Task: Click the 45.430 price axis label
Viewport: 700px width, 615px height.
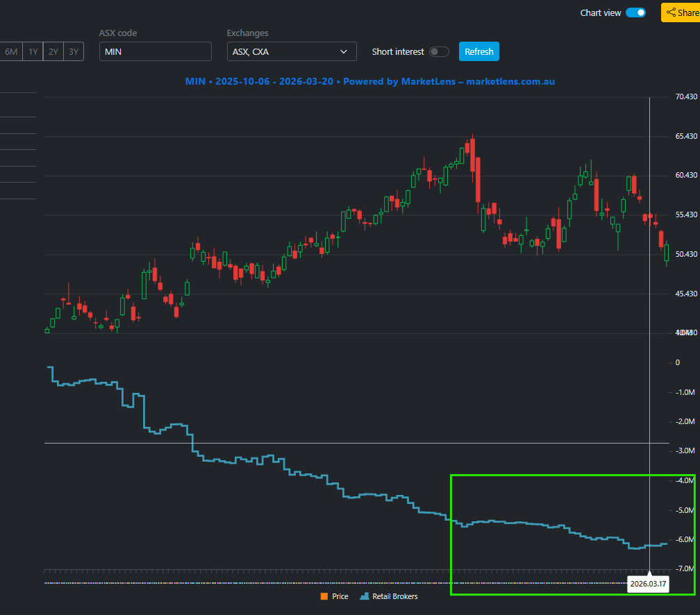Action: [x=686, y=294]
